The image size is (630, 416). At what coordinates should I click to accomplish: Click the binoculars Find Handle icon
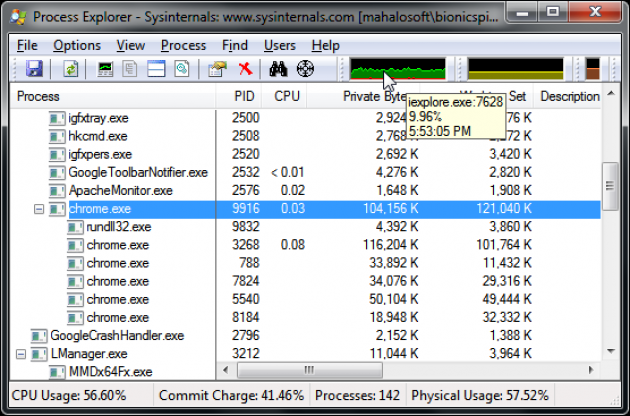(278, 69)
